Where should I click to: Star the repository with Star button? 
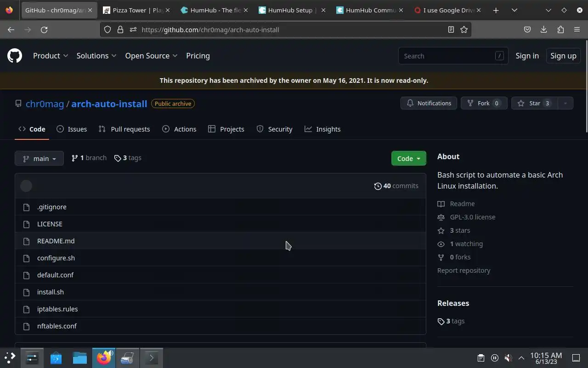(x=535, y=103)
